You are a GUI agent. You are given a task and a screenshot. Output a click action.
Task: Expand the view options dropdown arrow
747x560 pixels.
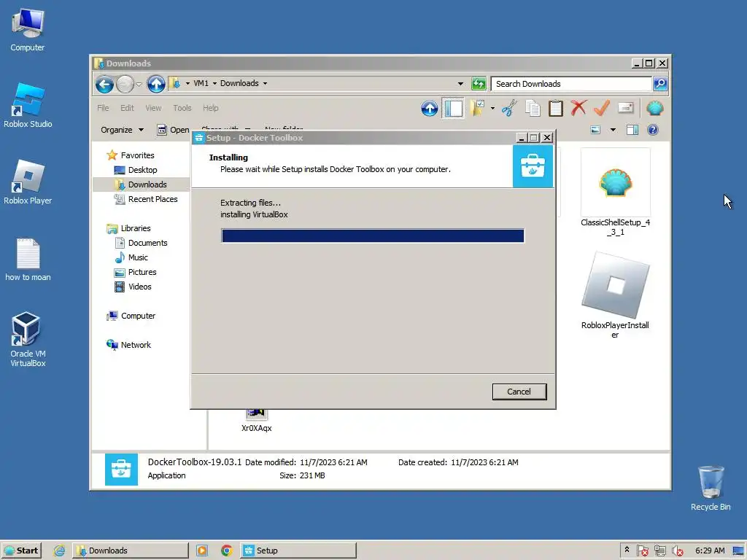[x=613, y=130]
